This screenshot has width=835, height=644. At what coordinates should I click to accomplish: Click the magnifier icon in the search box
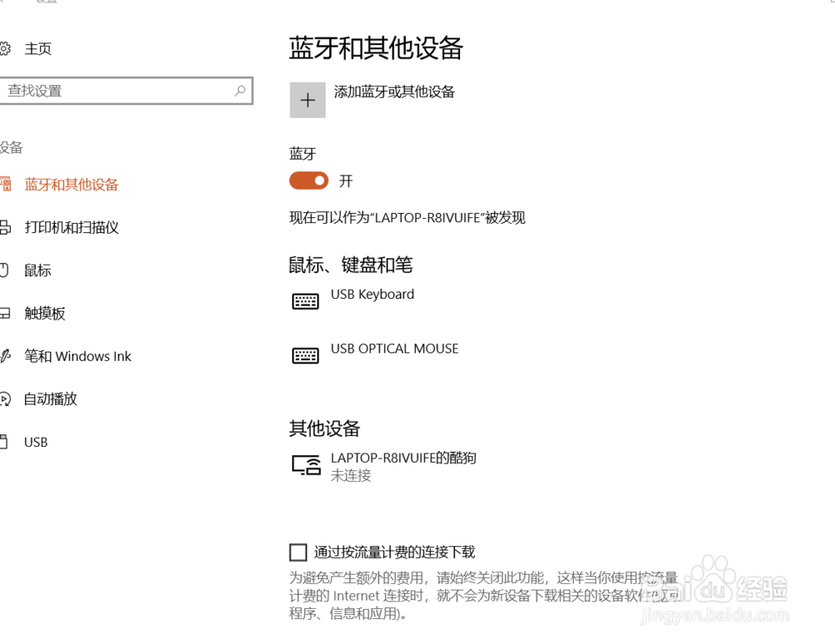(x=240, y=90)
